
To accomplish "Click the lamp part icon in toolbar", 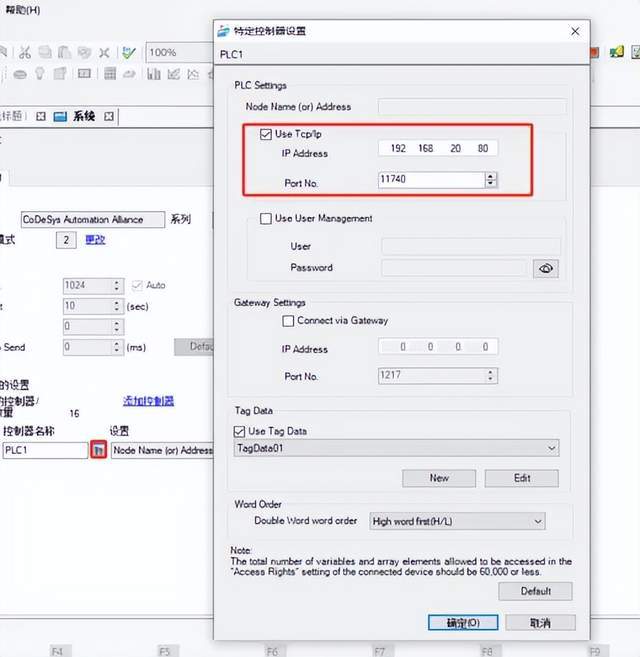I will pyautogui.click(x=41, y=74).
